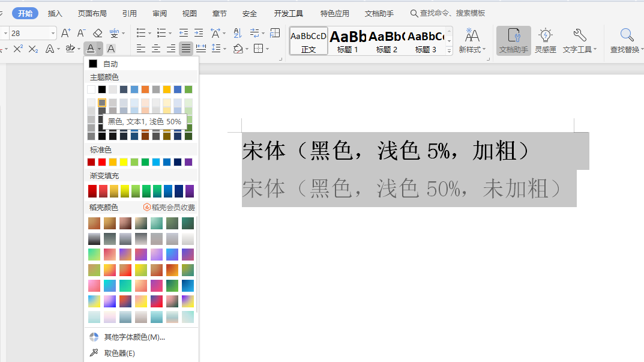The height and width of the screenshot is (362, 644).
Task: Toggle the 文档助手 panel button
Action: [513, 40]
